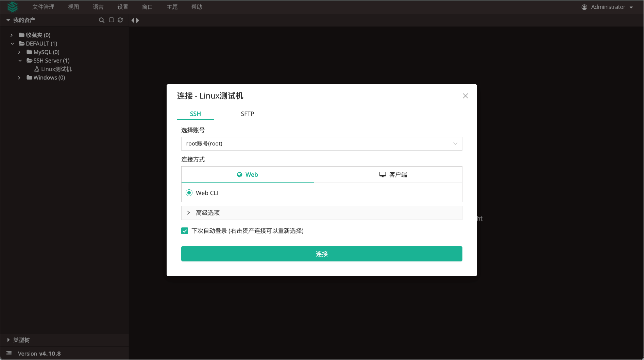644x360 pixels.
Task: Expand the MySQL (0) folder
Action: pos(19,52)
